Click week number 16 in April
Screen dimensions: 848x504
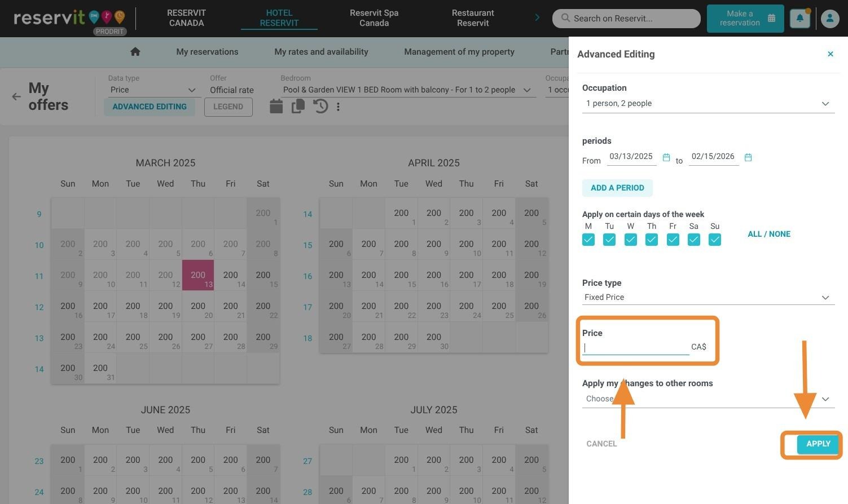pyautogui.click(x=307, y=276)
